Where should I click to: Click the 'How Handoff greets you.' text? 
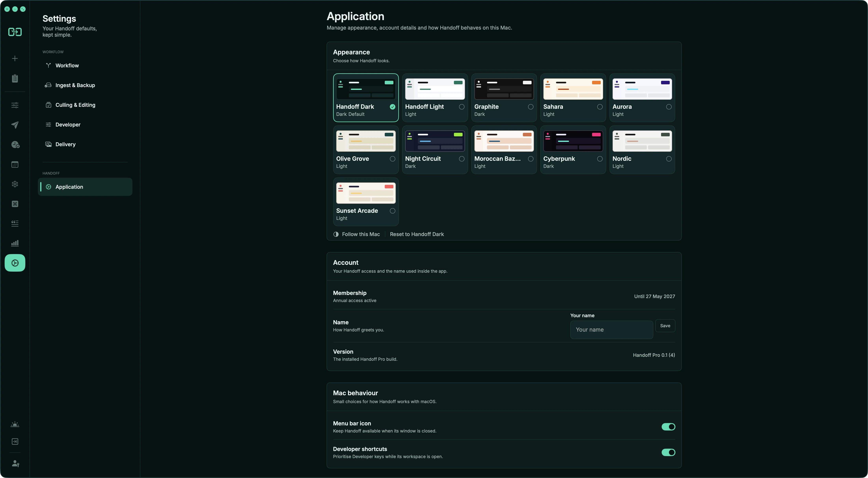coord(358,330)
